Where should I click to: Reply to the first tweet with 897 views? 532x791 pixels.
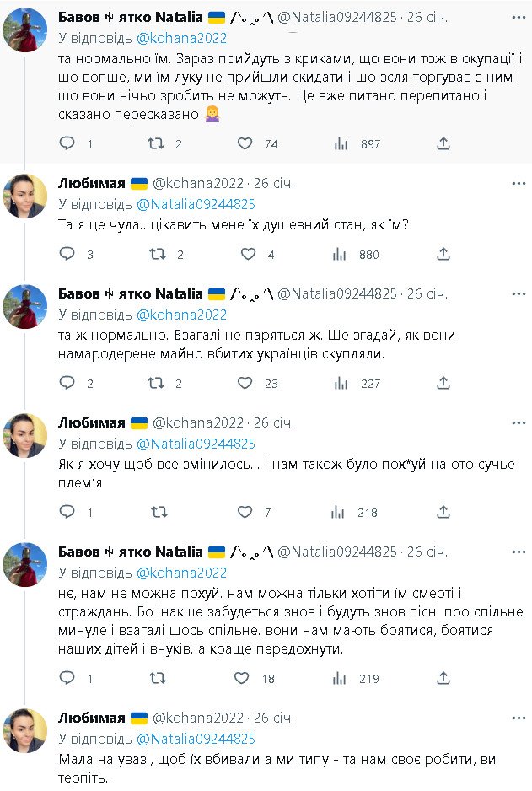[x=68, y=144]
